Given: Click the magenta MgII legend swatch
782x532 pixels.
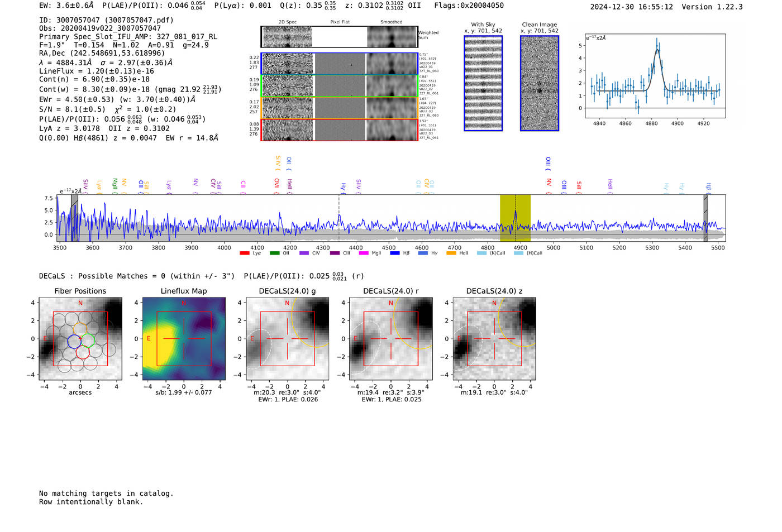Looking at the screenshot, I should [364, 253].
